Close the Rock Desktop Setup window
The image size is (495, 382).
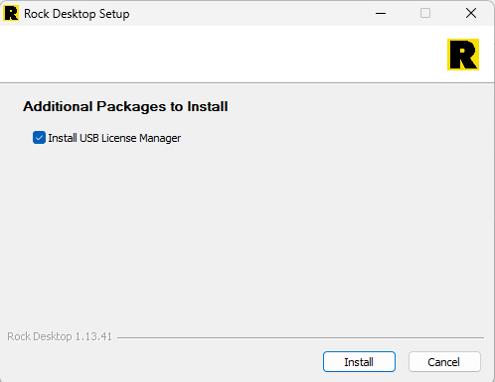(471, 14)
